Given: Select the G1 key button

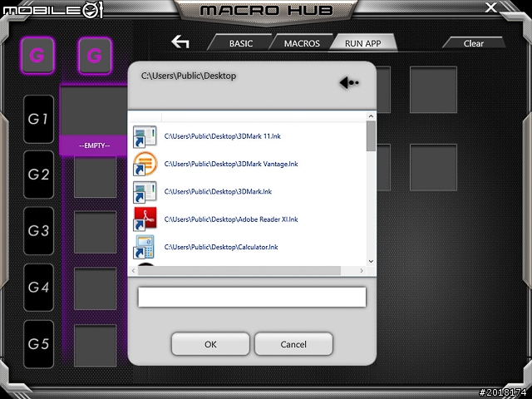Looking at the screenshot, I should point(39,119).
